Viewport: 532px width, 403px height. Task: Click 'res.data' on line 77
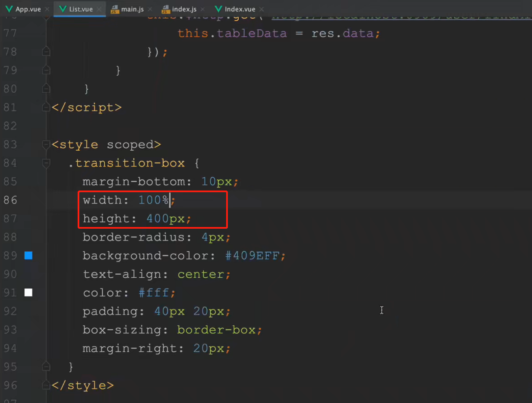tap(342, 33)
